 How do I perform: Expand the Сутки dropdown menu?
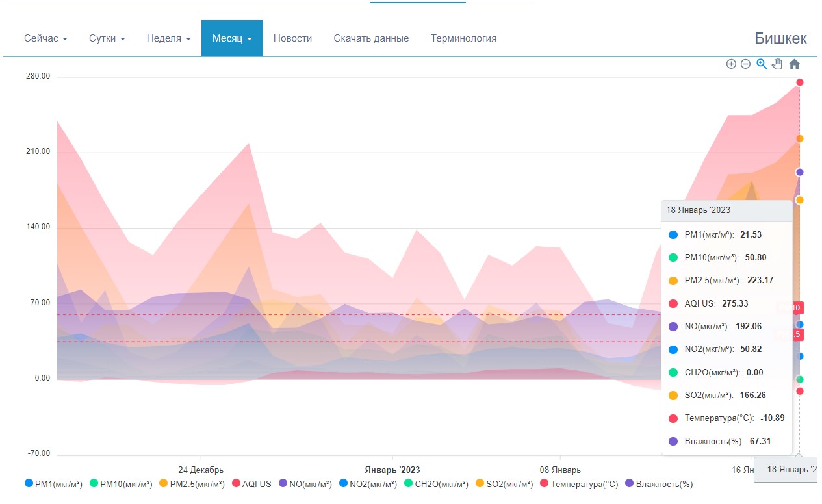(107, 38)
